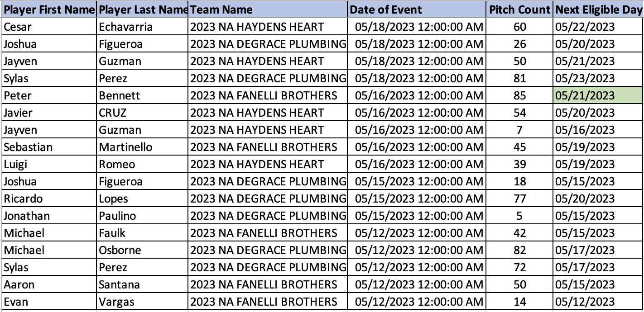Image resolution: width=644 pixels, height=312 pixels.
Task: Click the Echavarria last name cell
Action: (143, 27)
